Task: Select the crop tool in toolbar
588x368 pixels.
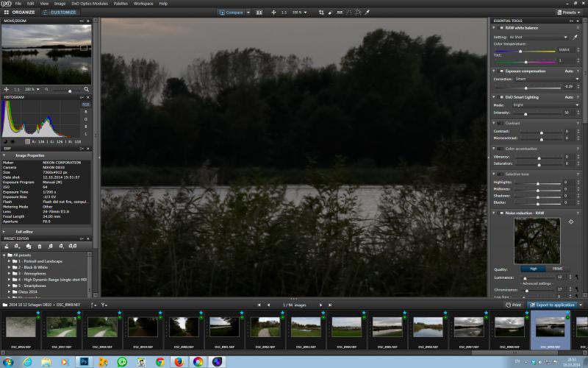Action: coord(321,13)
